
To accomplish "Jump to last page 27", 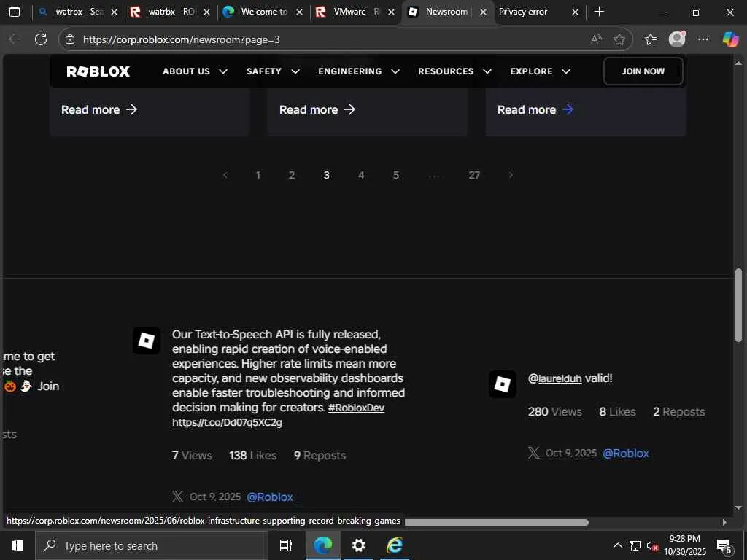I will 474,175.
